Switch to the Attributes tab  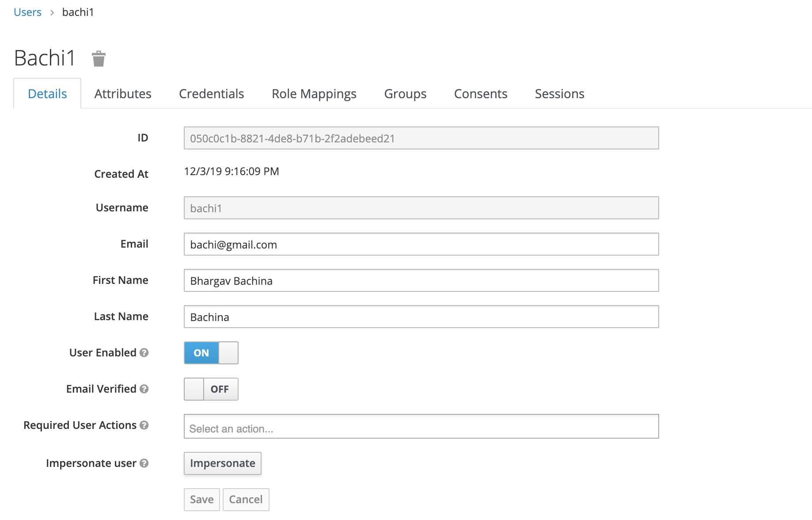123,93
